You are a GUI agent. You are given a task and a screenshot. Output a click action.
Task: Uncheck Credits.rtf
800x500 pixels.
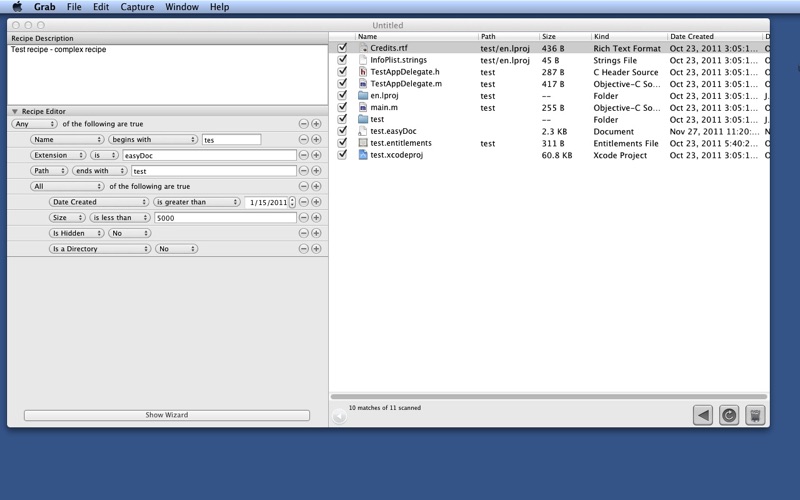342,47
